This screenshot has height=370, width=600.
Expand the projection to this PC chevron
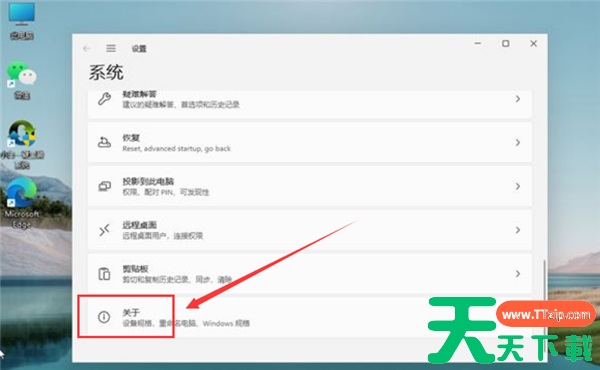[x=518, y=186]
